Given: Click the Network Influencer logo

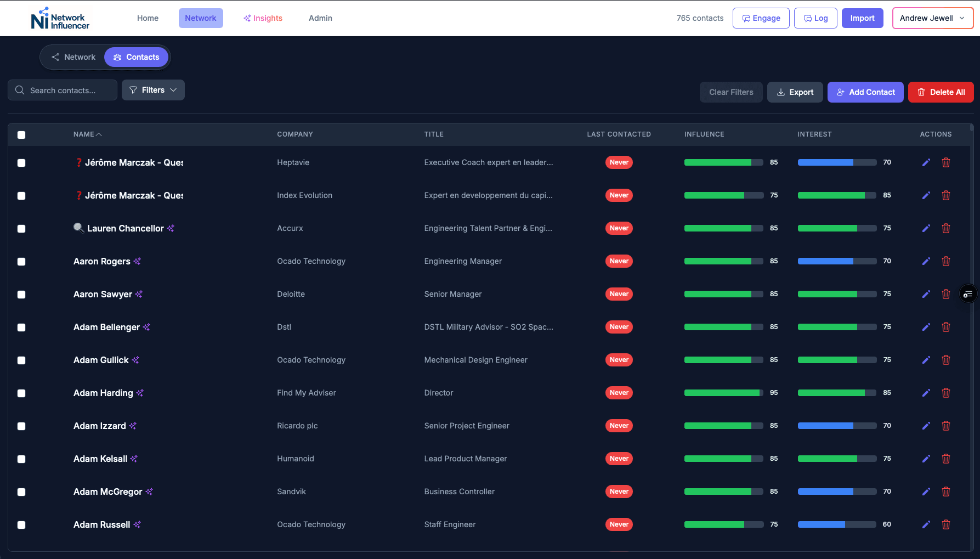Looking at the screenshot, I should (x=60, y=18).
